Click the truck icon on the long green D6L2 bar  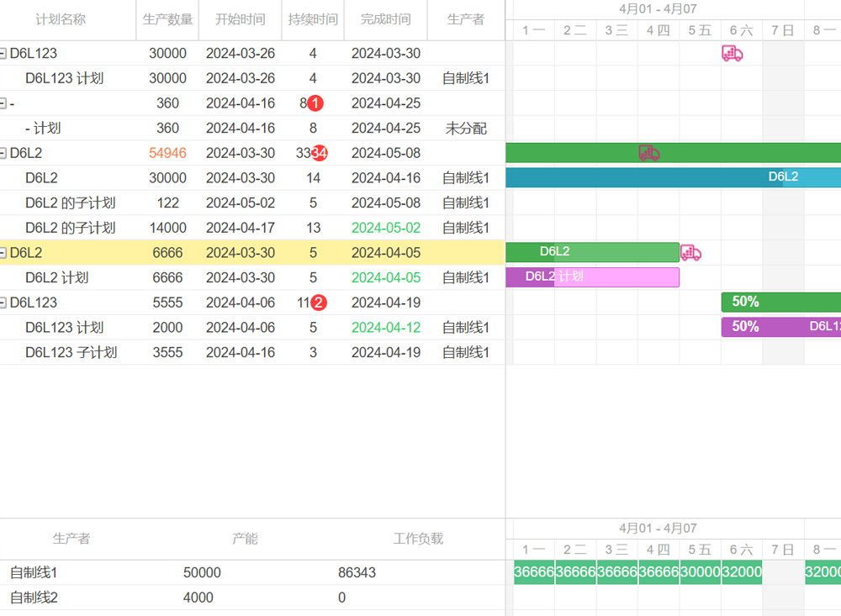[x=648, y=153]
